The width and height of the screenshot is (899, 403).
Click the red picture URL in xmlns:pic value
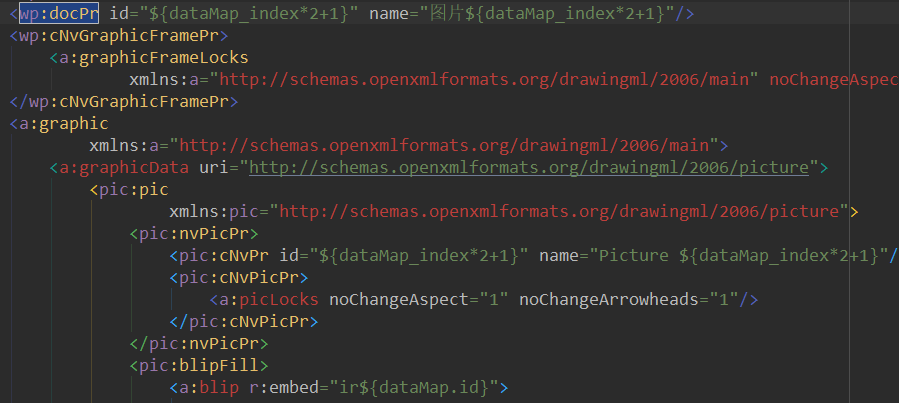[559, 212]
